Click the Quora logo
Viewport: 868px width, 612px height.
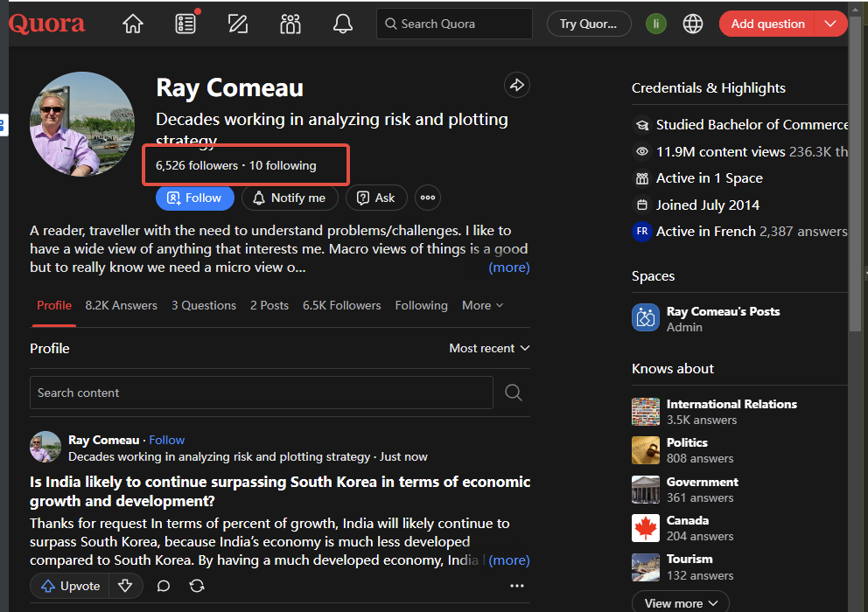coord(47,24)
